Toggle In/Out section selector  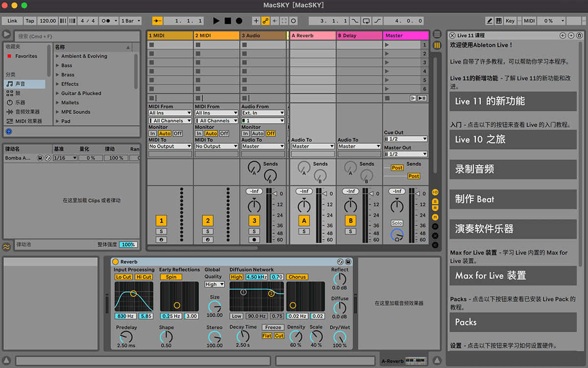pyautogui.click(x=435, y=192)
